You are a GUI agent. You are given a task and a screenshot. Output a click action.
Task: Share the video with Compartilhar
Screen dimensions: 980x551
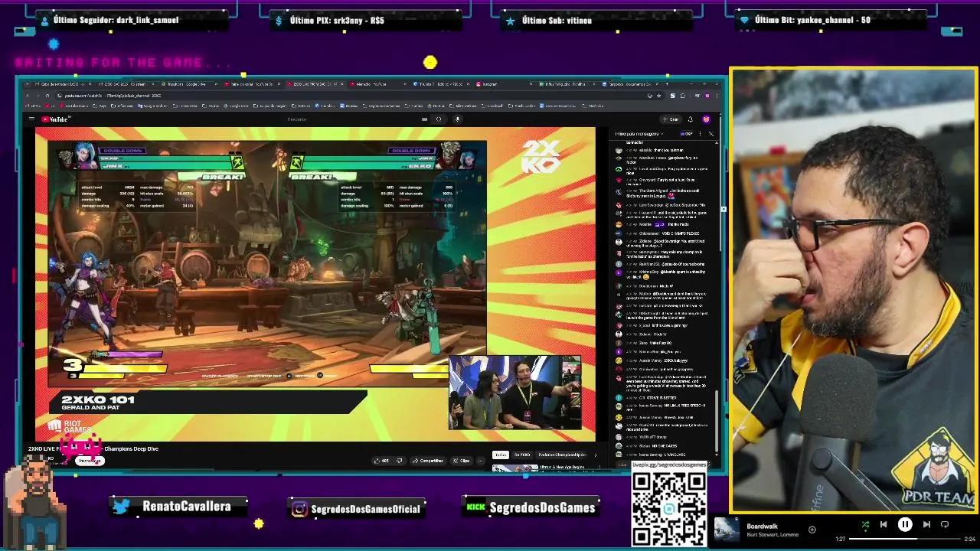[428, 461]
